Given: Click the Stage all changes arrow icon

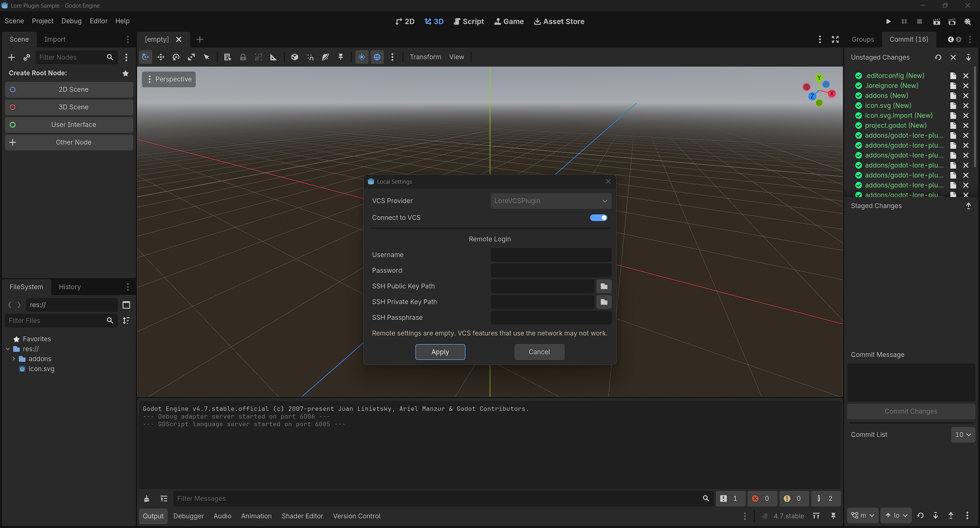Looking at the screenshot, I should click(968, 57).
